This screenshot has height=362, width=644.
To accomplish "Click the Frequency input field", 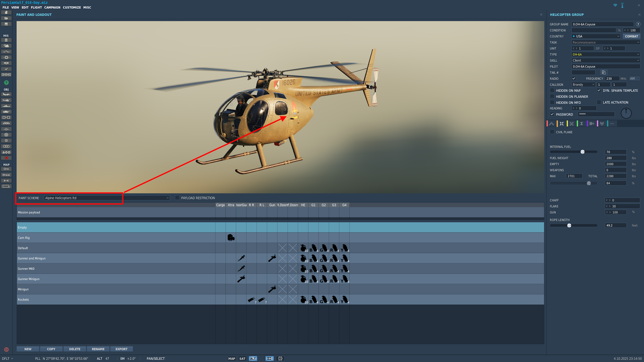I will tap(612, 78).
